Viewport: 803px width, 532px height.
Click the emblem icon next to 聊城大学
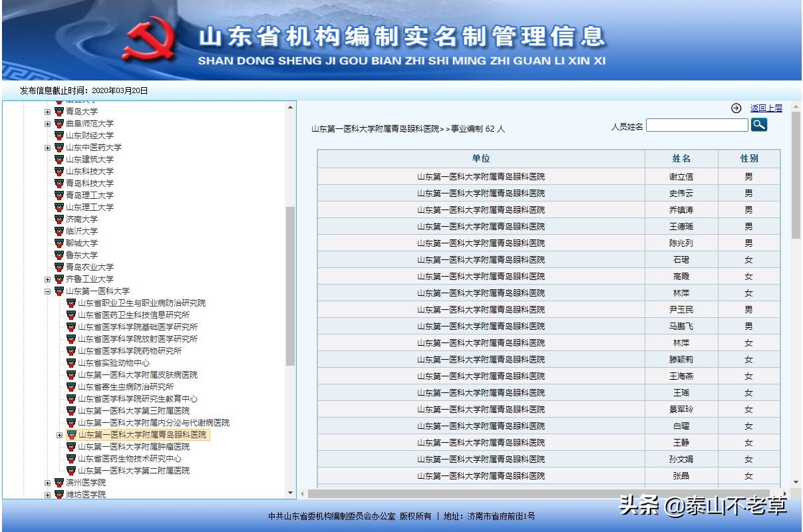pyautogui.click(x=59, y=243)
